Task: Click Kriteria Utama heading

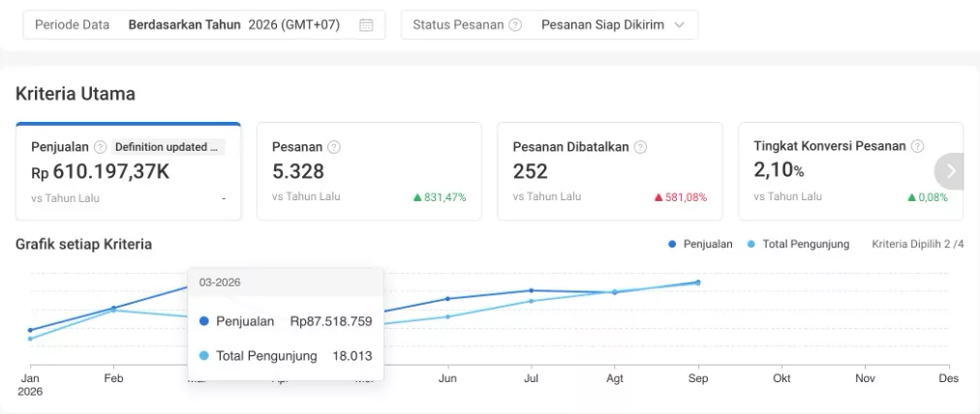Action: 76,94
